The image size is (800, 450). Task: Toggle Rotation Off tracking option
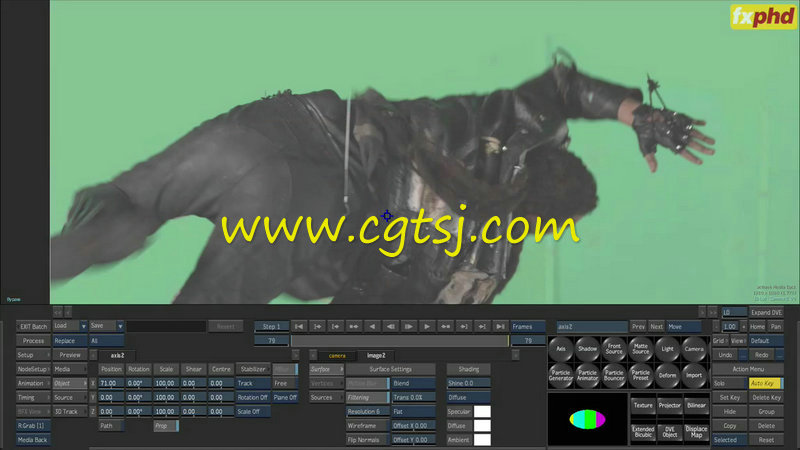253,397
